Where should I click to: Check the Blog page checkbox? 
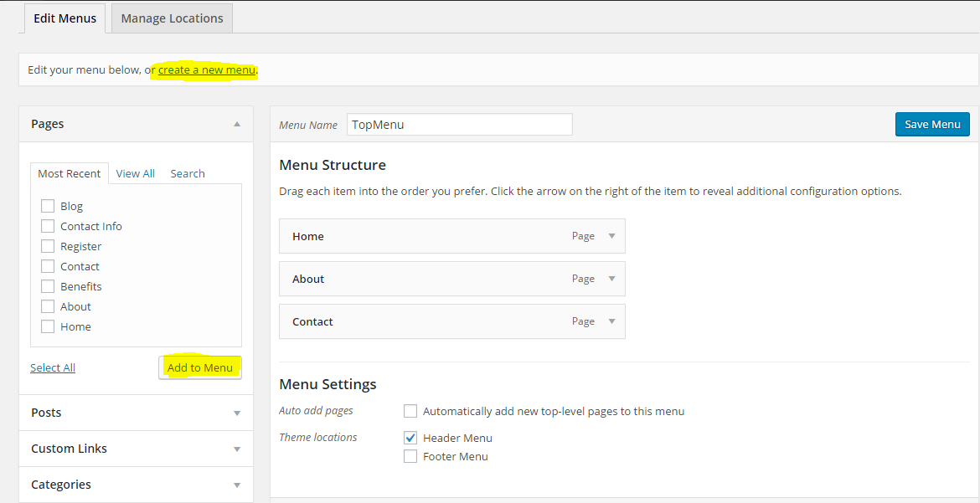pyautogui.click(x=48, y=205)
